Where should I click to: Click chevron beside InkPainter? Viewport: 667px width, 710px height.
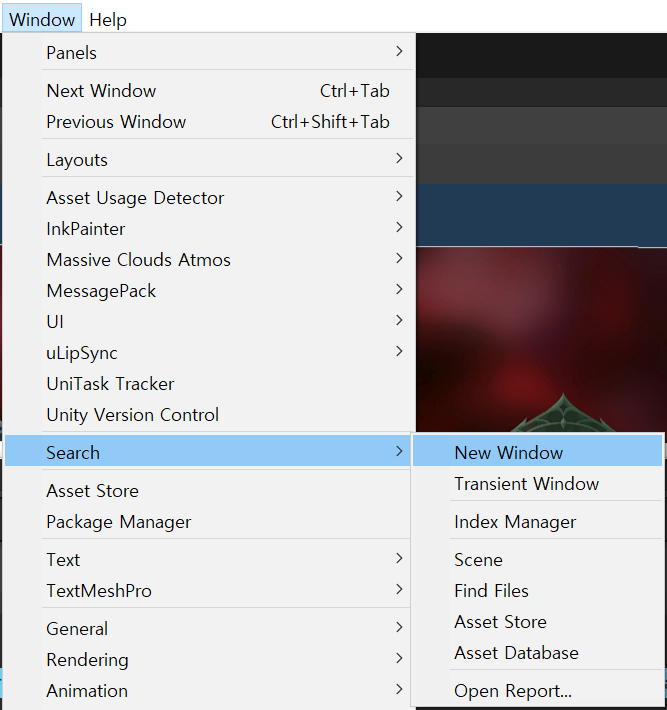[x=399, y=227]
